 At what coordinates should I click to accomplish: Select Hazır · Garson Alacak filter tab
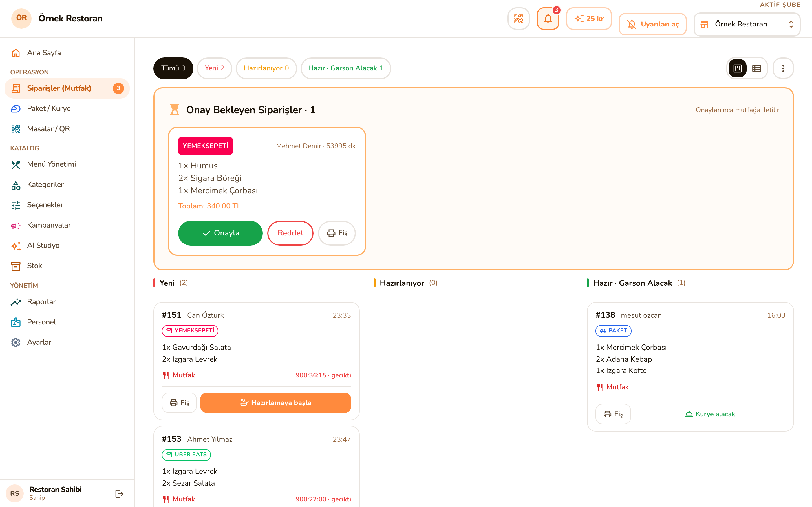point(346,68)
